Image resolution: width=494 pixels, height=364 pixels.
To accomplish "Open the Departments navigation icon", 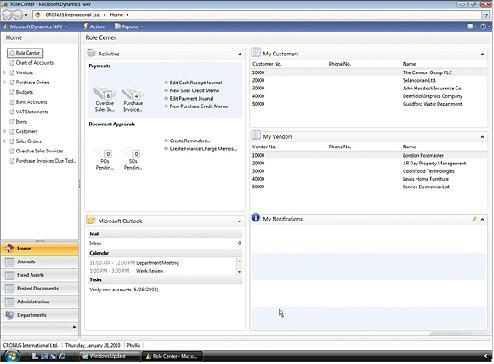I will click(9, 315).
